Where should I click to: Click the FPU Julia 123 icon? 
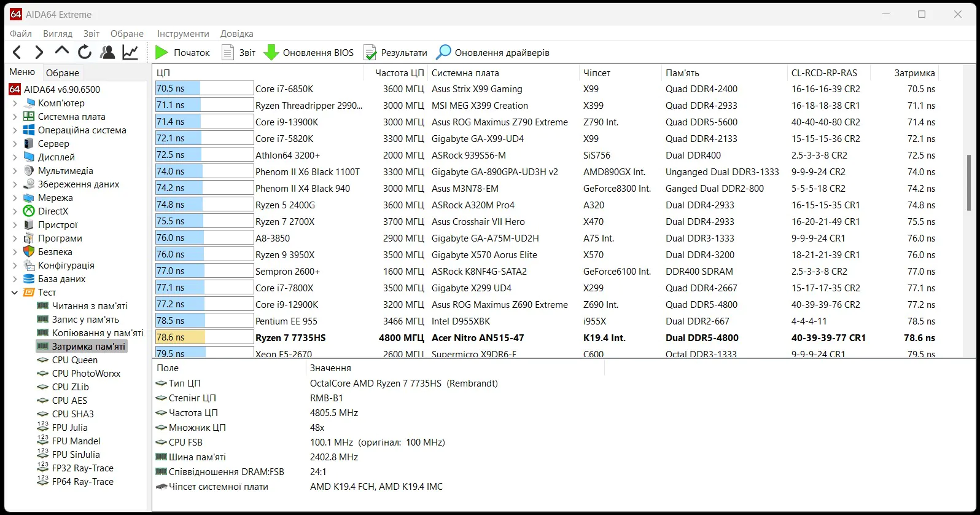[42, 427]
